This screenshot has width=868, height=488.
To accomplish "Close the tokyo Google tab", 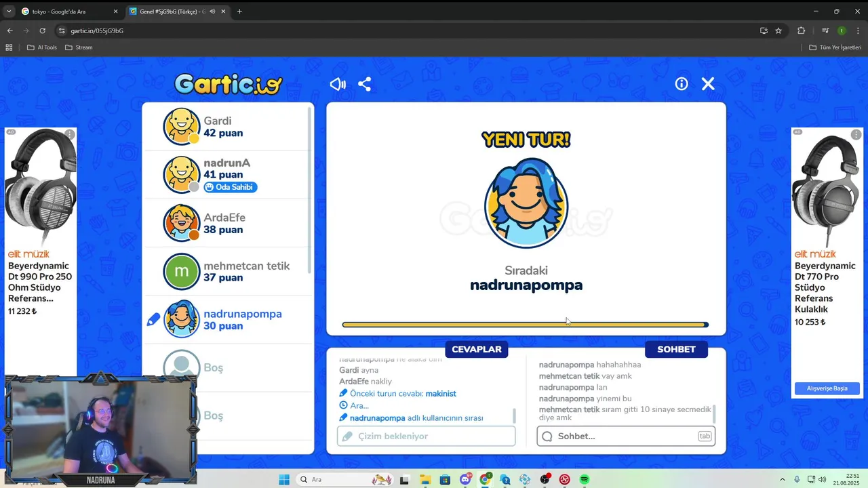I will tap(115, 12).
